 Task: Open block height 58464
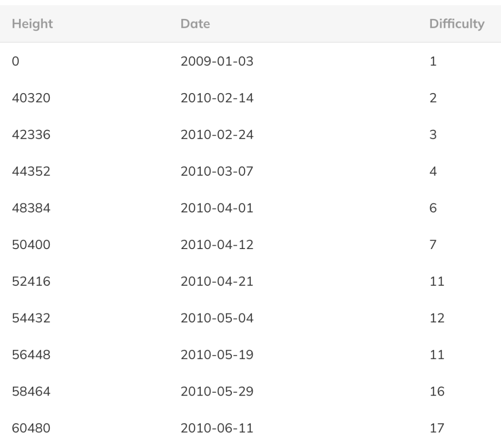[x=31, y=392]
